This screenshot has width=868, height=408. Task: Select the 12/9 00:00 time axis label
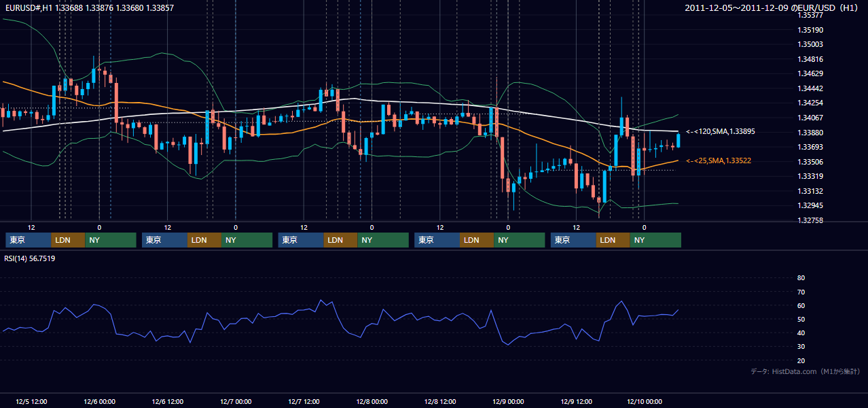pyautogui.click(x=508, y=401)
